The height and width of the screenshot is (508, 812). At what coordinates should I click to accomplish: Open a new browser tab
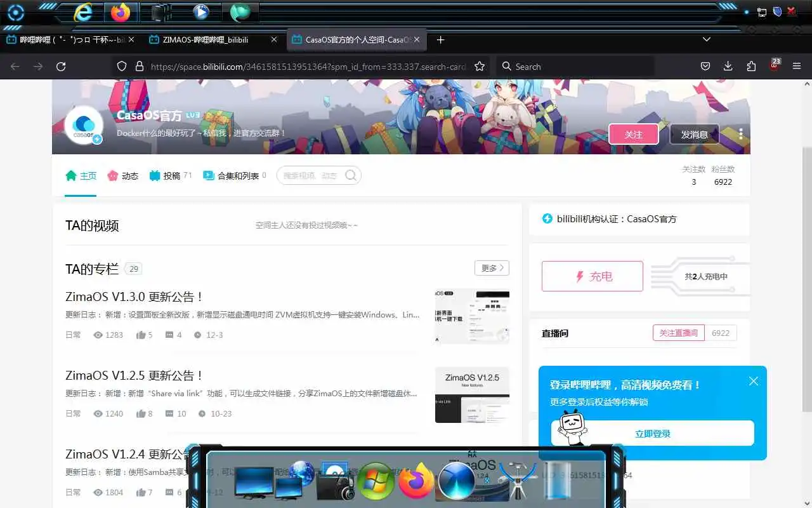[x=440, y=39]
